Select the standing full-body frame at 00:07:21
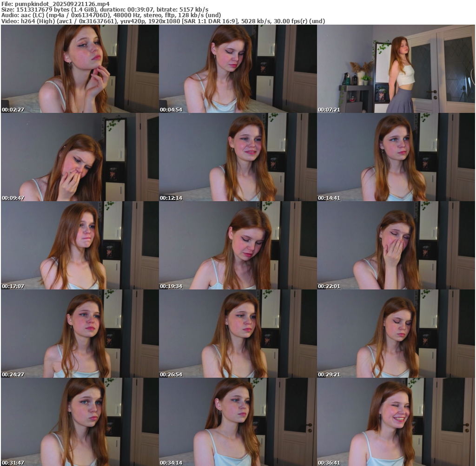This screenshot has width=476, height=466. point(396,69)
